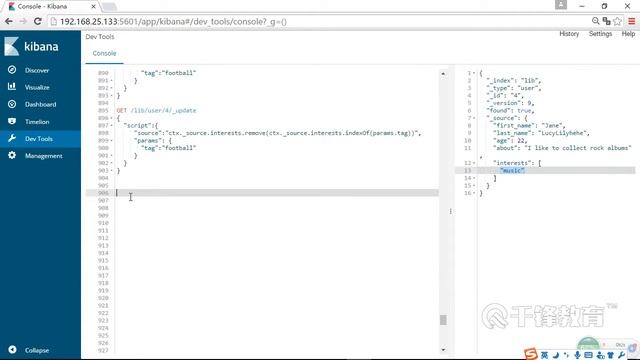Image resolution: width=640 pixels, height=360 pixels.
Task: Collapse the code block at editor line 896
Action: click(111, 118)
